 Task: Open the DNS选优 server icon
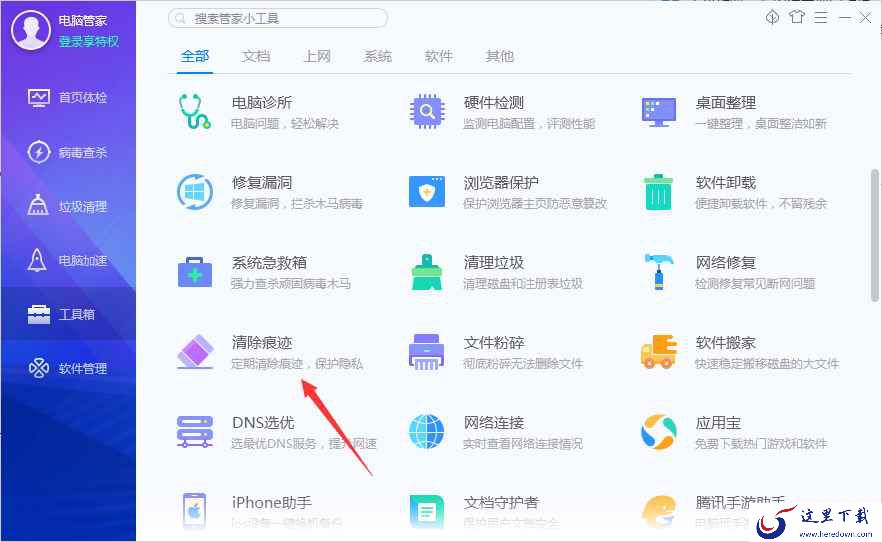click(x=195, y=432)
